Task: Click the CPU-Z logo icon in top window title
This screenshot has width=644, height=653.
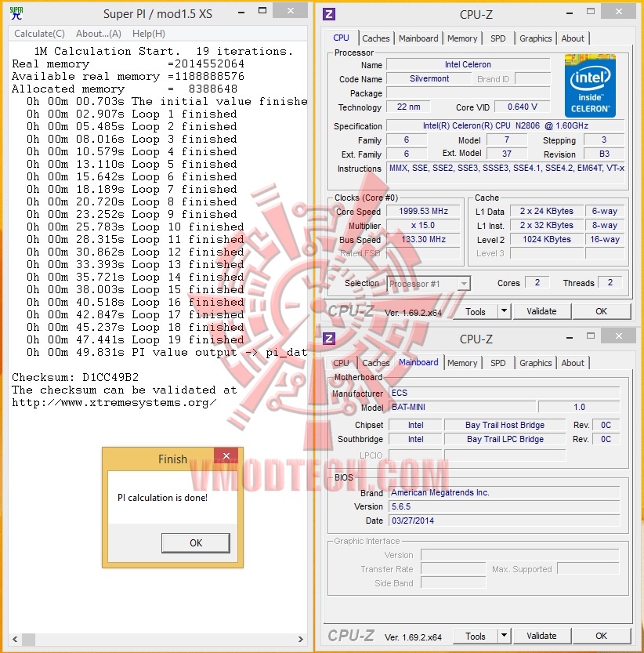Action: coord(329,14)
